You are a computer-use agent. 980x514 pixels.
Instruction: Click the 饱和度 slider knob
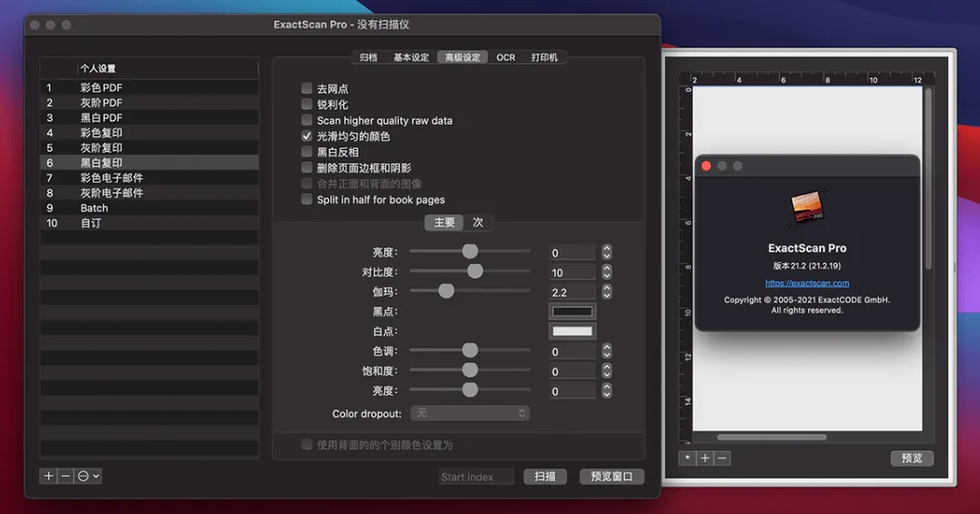(x=470, y=369)
